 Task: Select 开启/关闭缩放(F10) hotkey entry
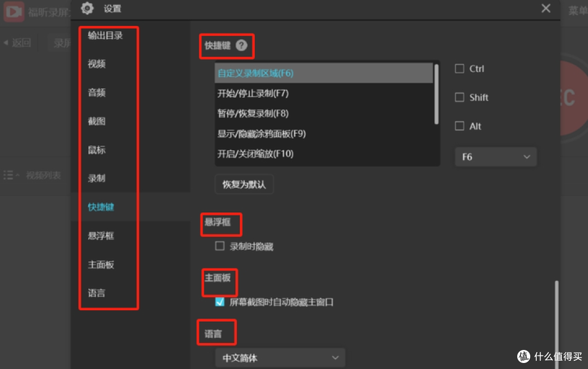(323, 153)
